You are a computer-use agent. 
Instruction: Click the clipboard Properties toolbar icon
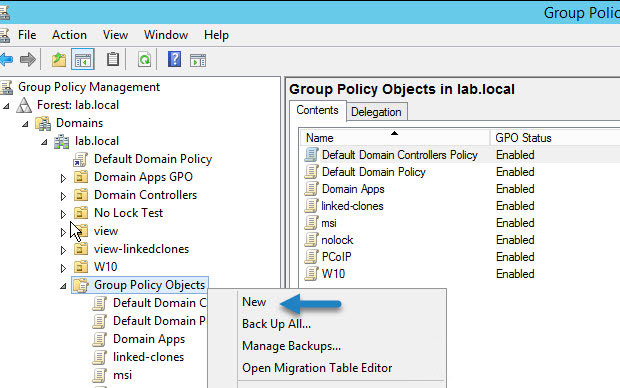pos(113,60)
